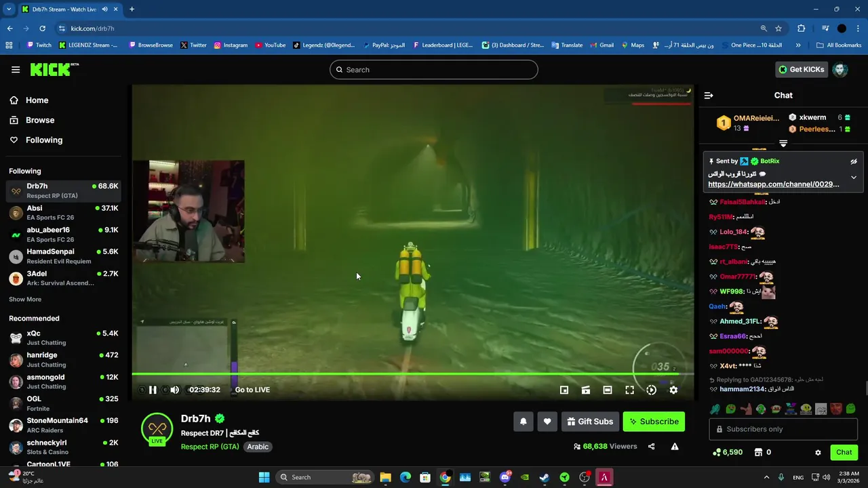The height and width of the screenshot is (488, 868).
Task: Open Chrome tab search dropdown
Action: pos(9,9)
